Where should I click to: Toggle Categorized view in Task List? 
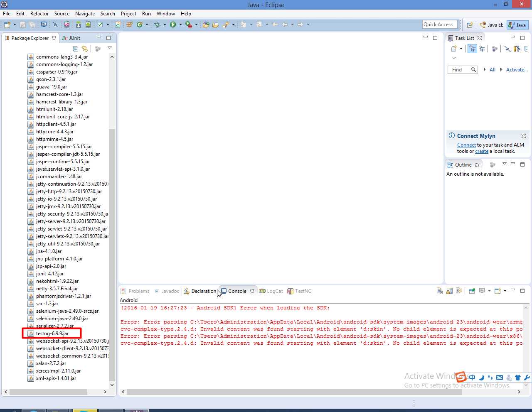[472, 49]
